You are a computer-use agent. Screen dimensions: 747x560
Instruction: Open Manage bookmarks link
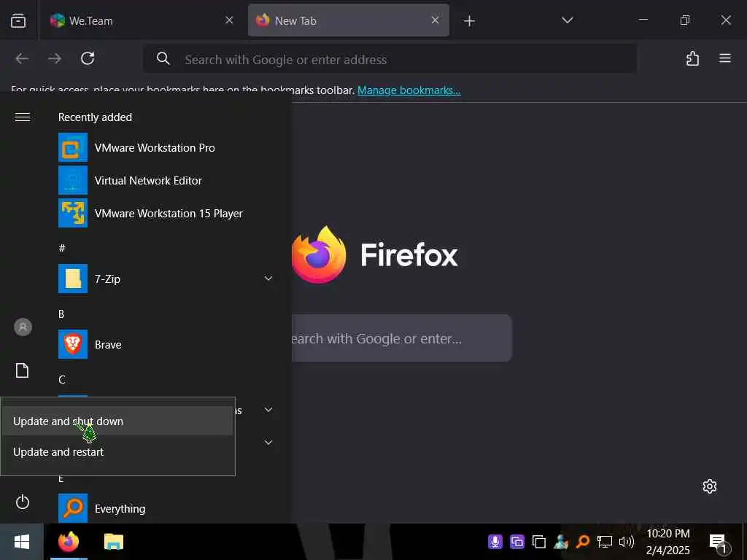pyautogui.click(x=409, y=90)
